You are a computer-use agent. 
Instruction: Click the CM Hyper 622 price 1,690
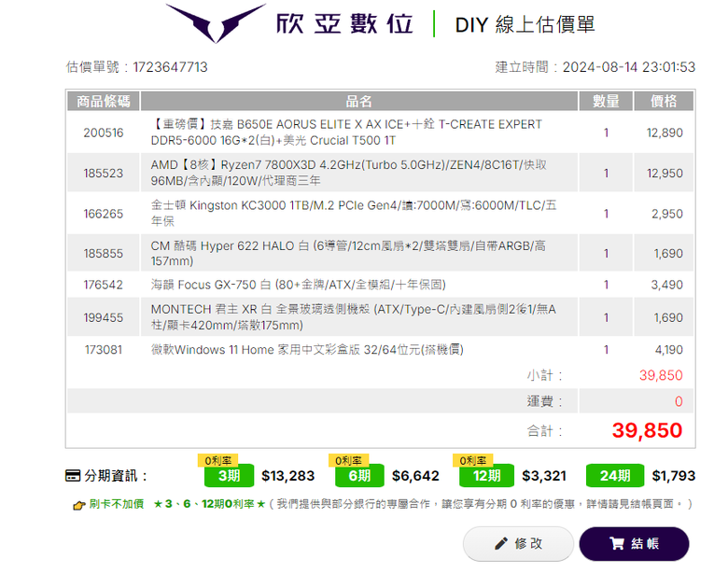(668, 254)
